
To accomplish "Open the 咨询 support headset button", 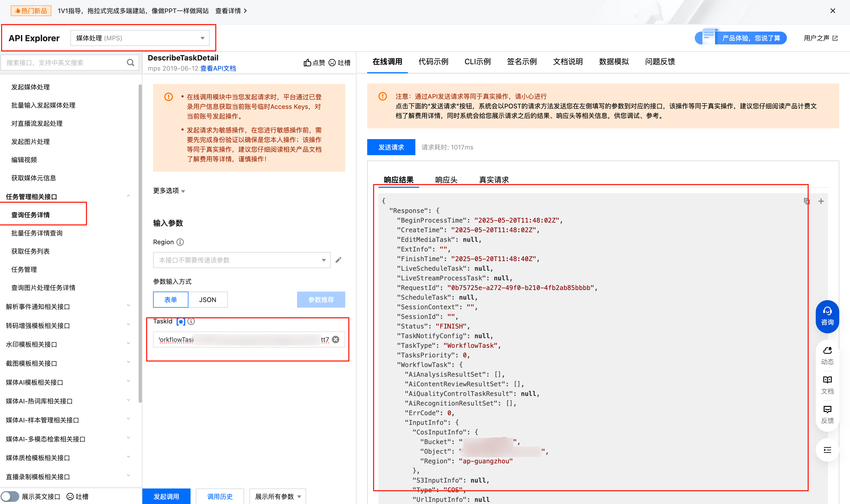I will [827, 316].
